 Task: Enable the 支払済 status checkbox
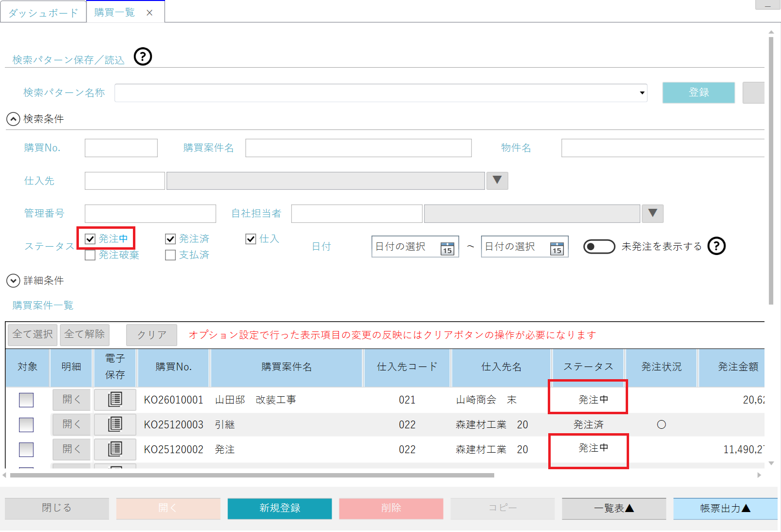[x=170, y=255]
